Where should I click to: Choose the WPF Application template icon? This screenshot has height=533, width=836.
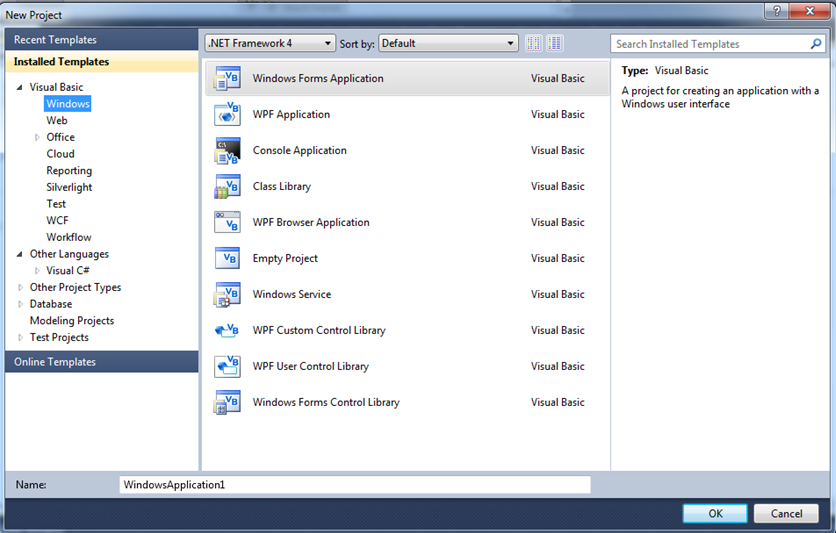click(x=227, y=114)
